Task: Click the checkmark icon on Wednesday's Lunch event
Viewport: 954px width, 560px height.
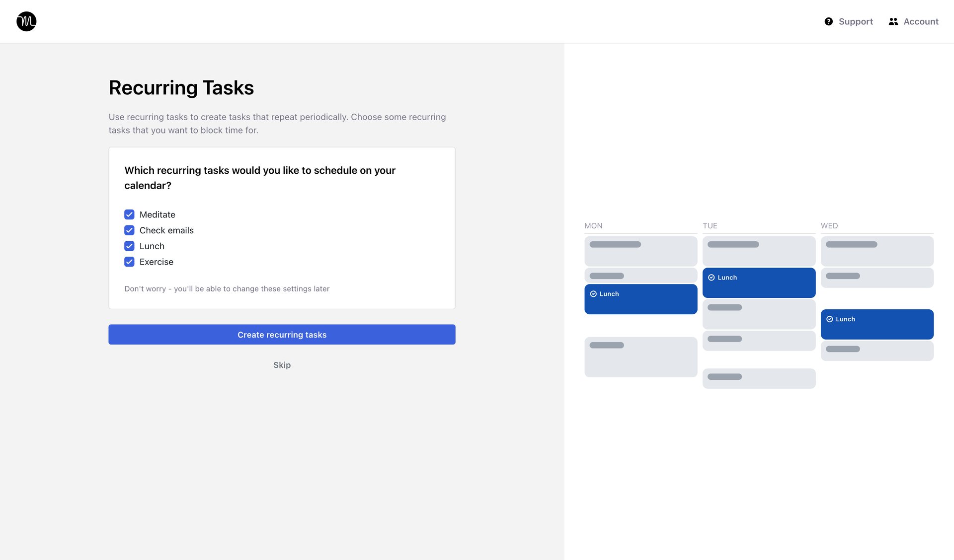Action: (x=830, y=319)
